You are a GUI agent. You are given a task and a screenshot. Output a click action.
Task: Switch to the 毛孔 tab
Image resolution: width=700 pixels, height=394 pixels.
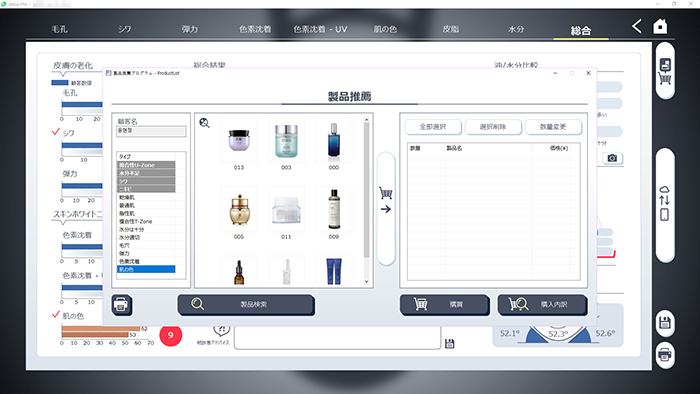(x=59, y=29)
